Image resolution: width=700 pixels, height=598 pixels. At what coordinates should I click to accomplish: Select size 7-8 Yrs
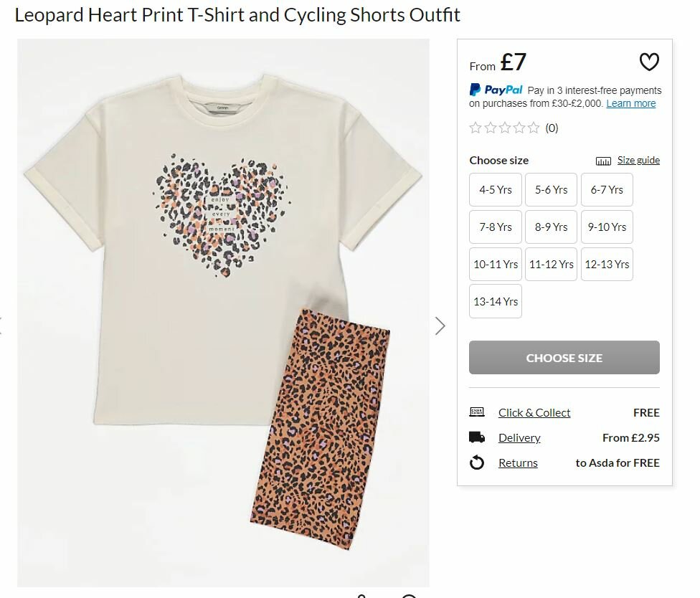(496, 227)
